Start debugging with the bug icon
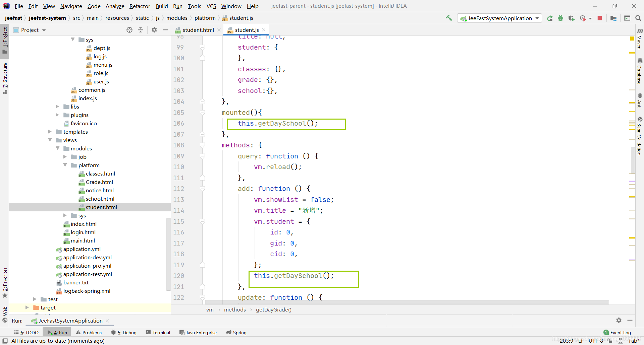This screenshot has height=345, width=644. point(560,18)
